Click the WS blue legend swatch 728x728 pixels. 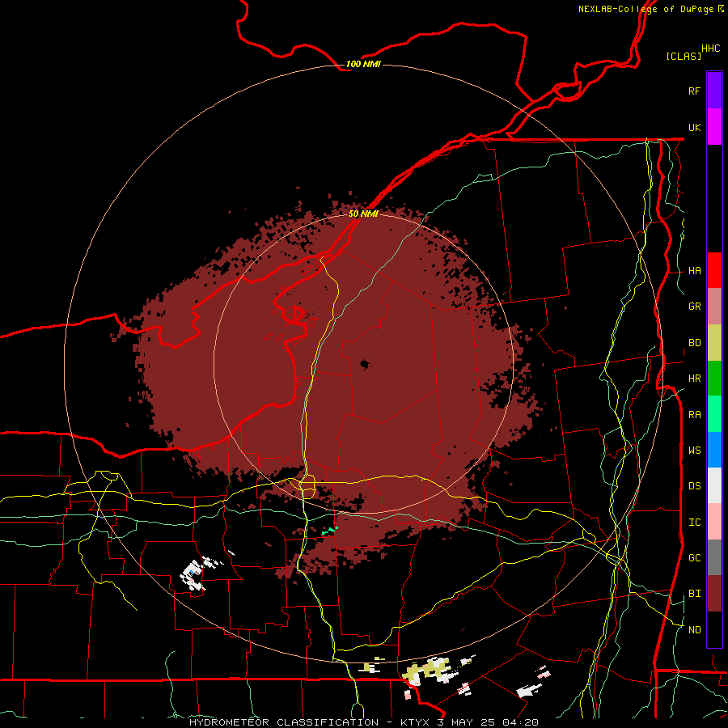714,450
